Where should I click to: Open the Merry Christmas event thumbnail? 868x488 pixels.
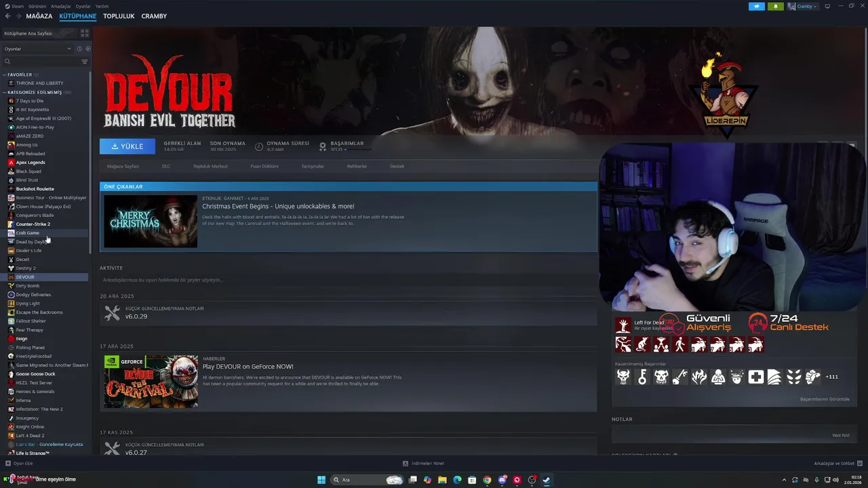point(151,222)
